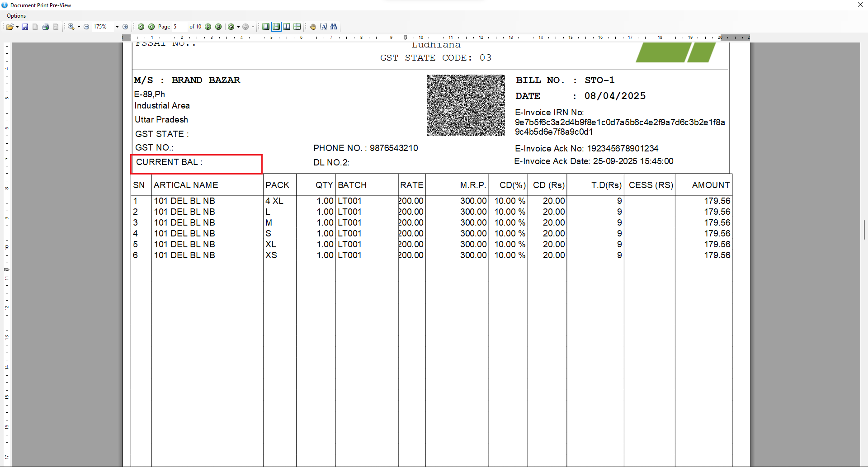Save the document with the floppy disk icon
Screen dimensions: 868x467
[25, 27]
